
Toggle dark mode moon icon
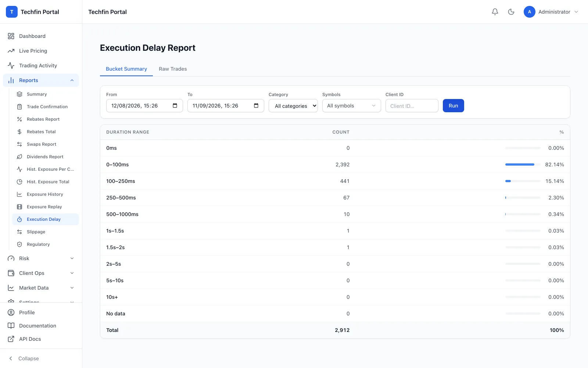[x=511, y=12]
